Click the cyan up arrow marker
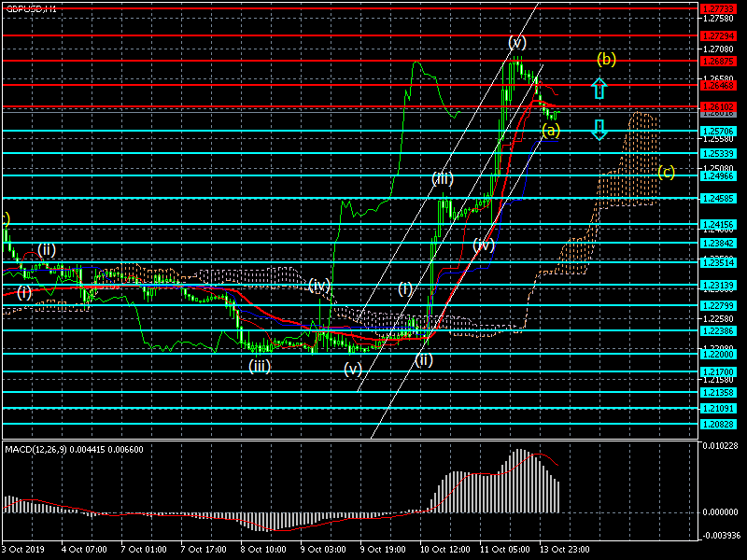747x560 pixels. (599, 89)
